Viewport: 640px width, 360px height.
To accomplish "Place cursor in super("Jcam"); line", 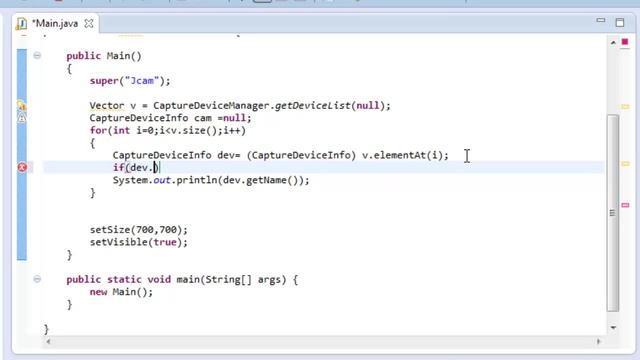I will (x=130, y=81).
